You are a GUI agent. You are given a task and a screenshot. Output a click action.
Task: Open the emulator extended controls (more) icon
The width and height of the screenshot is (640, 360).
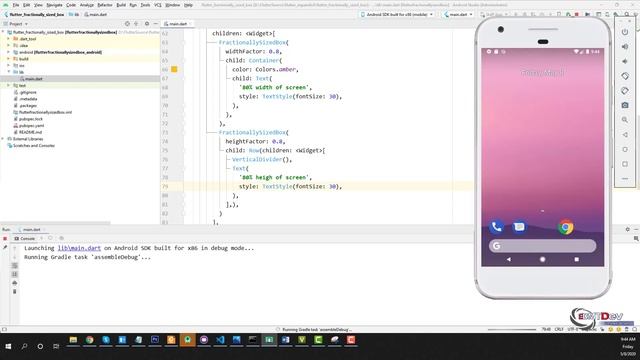(625, 178)
